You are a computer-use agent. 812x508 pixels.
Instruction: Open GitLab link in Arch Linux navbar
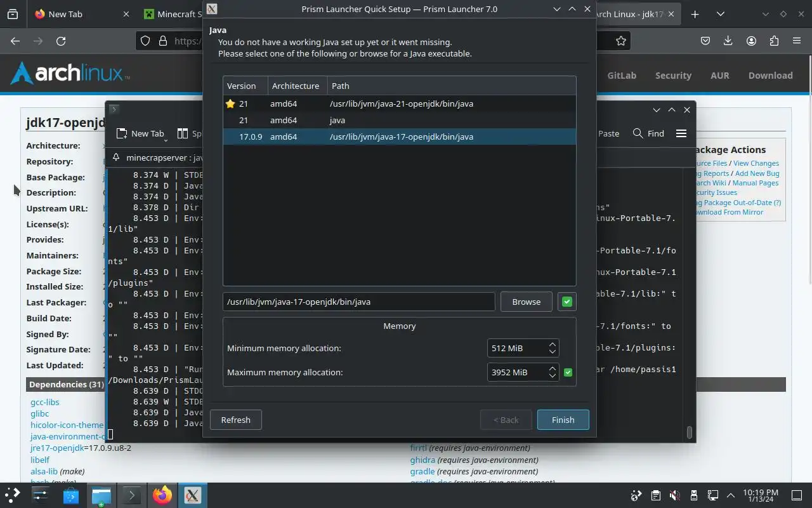(622, 75)
